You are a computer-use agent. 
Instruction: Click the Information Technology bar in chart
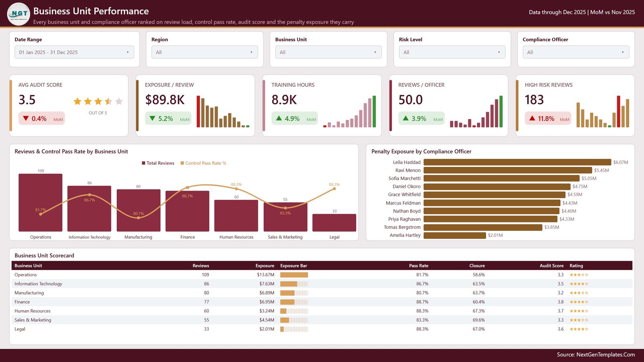click(89, 208)
